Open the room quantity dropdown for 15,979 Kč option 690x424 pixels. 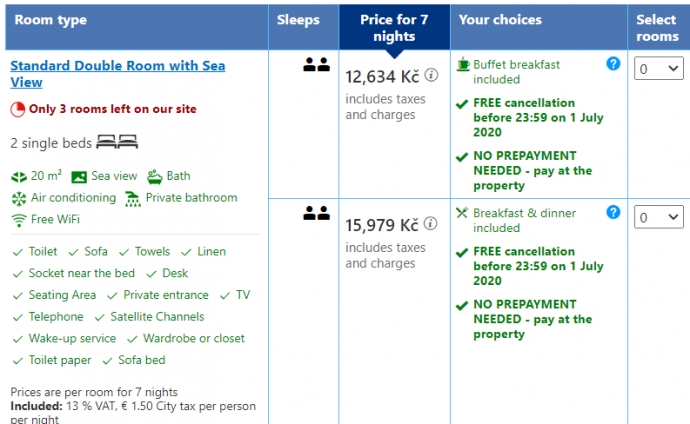point(659,217)
